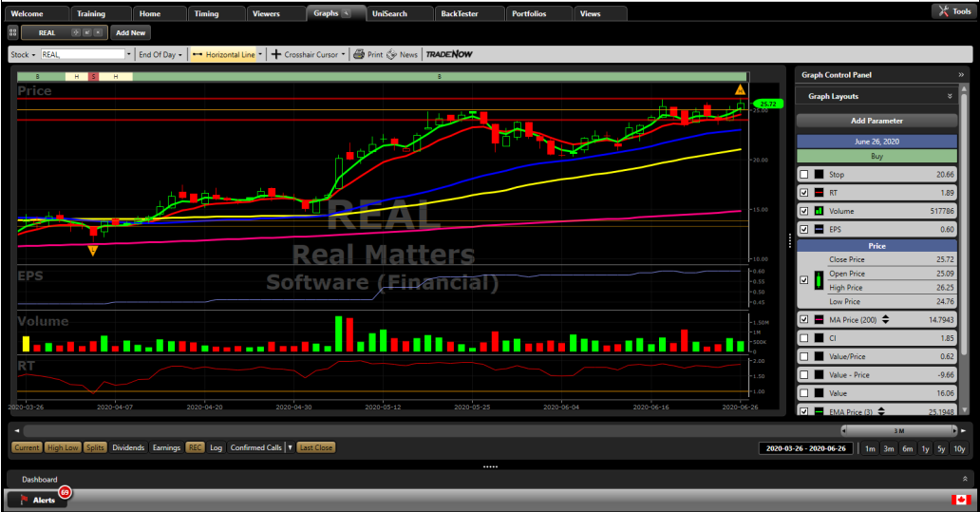
Task: Click the MA Price (200) pink color swatch
Action: 819,319
